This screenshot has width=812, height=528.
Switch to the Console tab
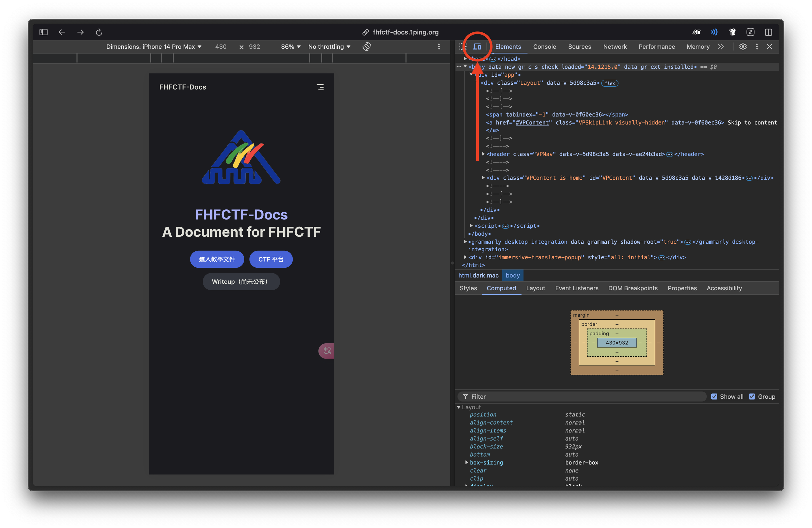coord(544,47)
